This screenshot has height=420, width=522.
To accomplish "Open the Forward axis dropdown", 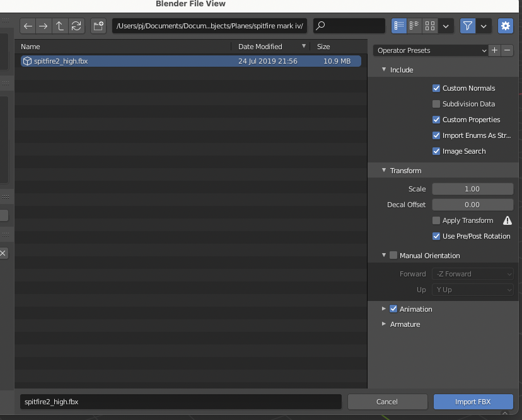I will 472,274.
